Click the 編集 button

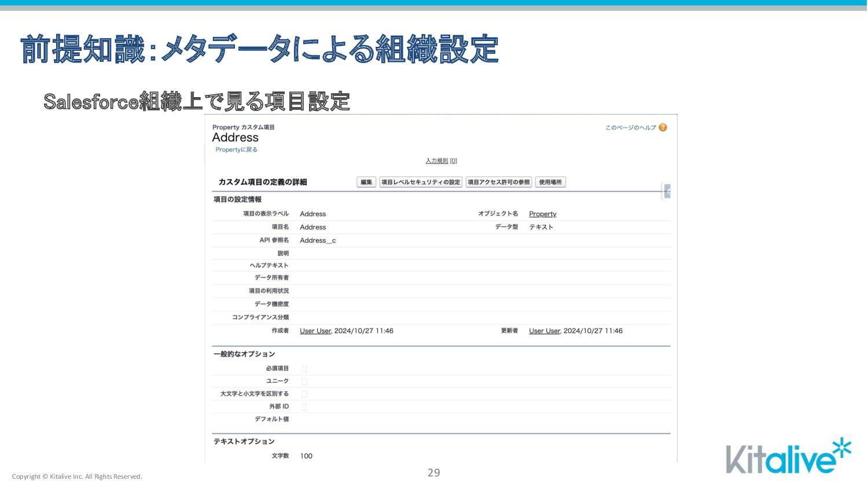[366, 182]
